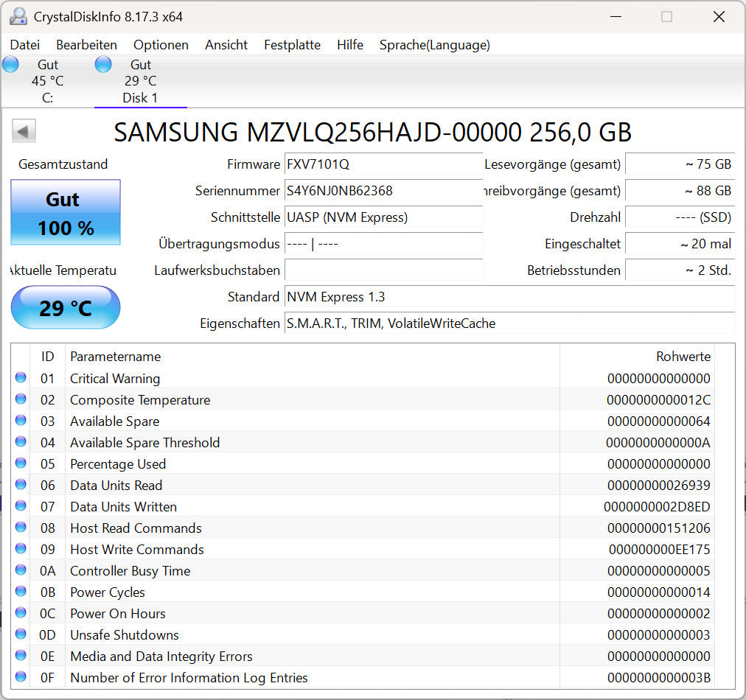Viewport: 746px width, 700px height.
Task: Open the Optionen menu
Action: (161, 45)
